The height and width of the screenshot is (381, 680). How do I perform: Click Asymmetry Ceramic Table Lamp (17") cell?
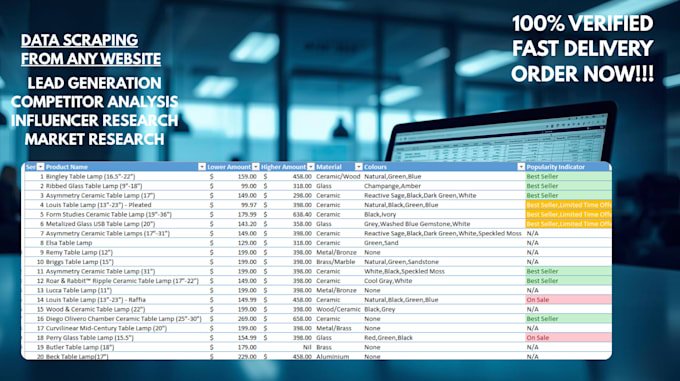[125, 195]
